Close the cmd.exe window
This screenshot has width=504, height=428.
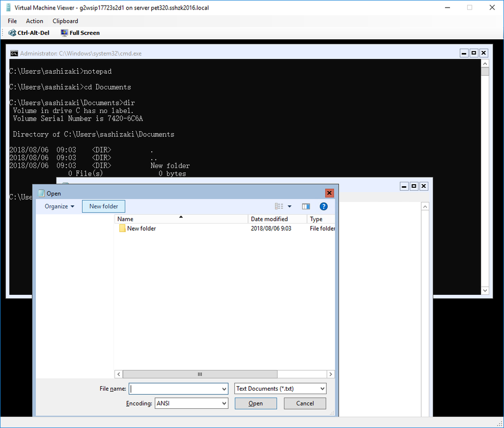click(483, 53)
